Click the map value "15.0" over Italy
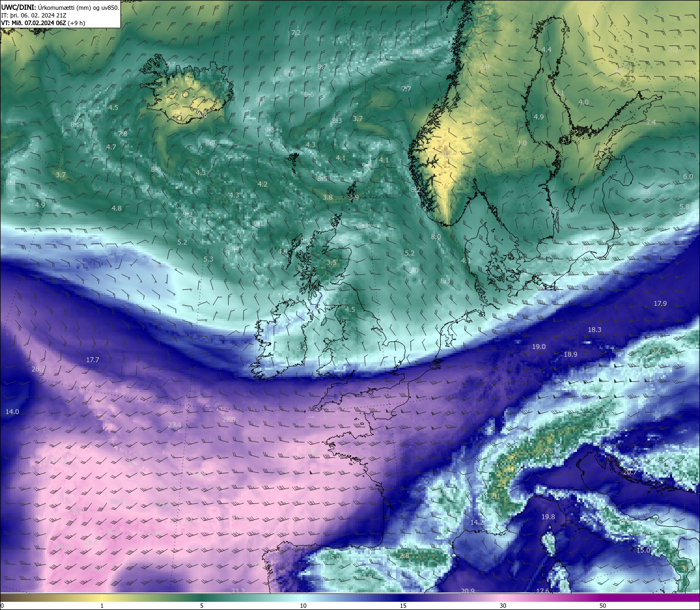Image resolution: width=700 pixels, height=610 pixels. [643, 550]
